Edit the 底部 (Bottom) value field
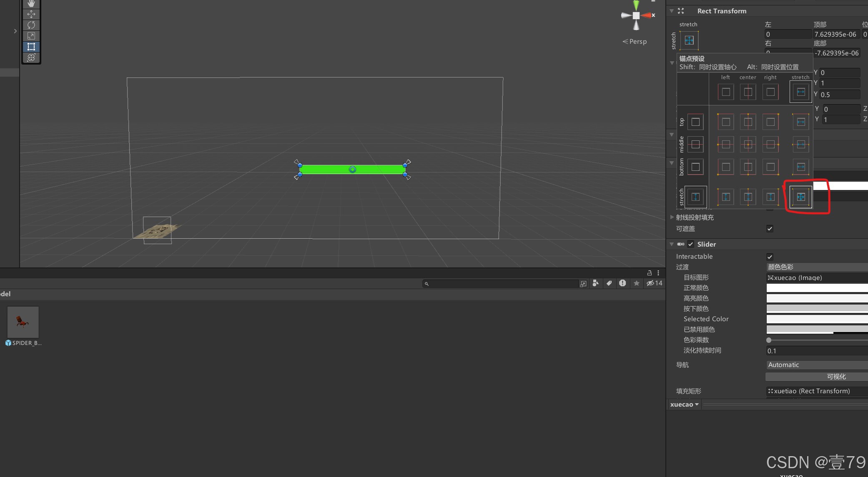This screenshot has height=477, width=868. (836, 53)
